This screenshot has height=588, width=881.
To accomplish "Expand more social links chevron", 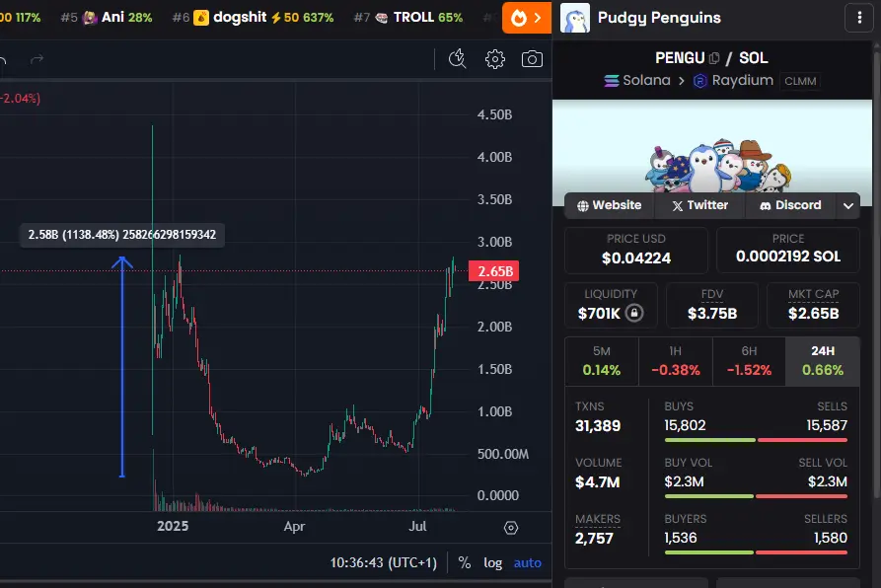I will pos(848,205).
